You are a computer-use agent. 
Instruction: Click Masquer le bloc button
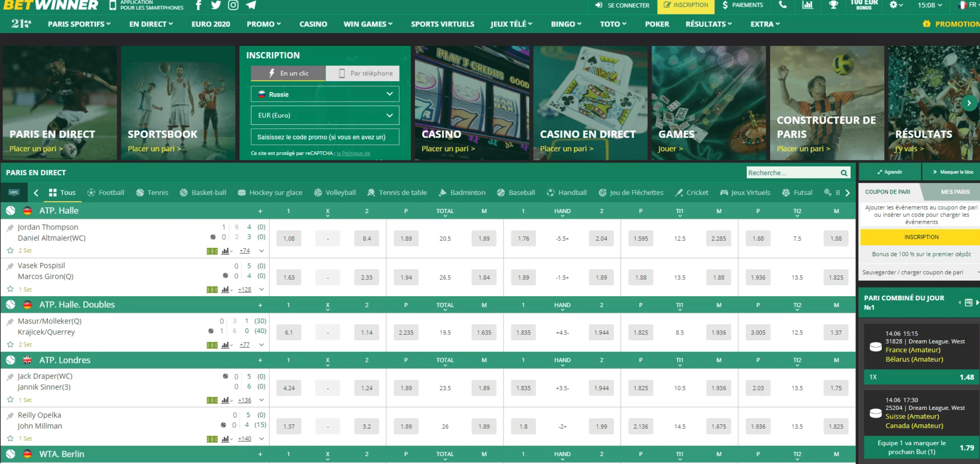tap(952, 172)
